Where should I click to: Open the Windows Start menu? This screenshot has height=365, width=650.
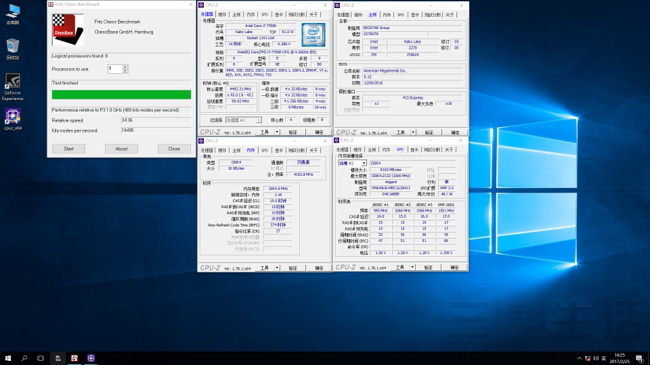pyautogui.click(x=7, y=358)
